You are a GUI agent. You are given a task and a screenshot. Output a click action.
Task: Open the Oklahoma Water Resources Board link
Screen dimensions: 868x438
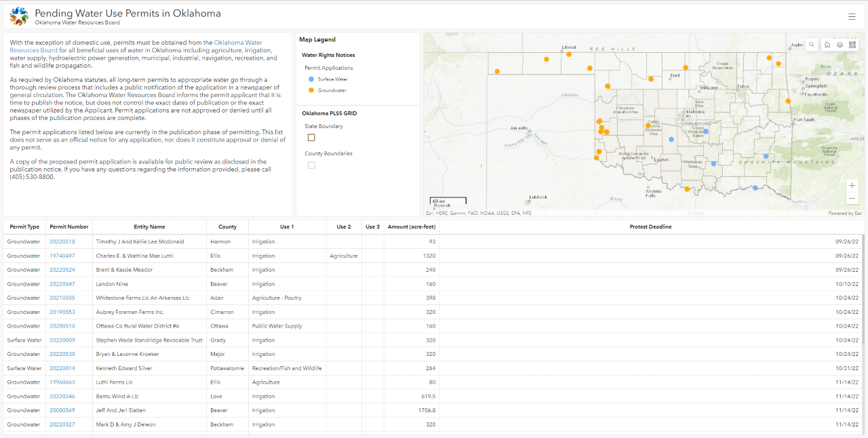tap(238, 42)
